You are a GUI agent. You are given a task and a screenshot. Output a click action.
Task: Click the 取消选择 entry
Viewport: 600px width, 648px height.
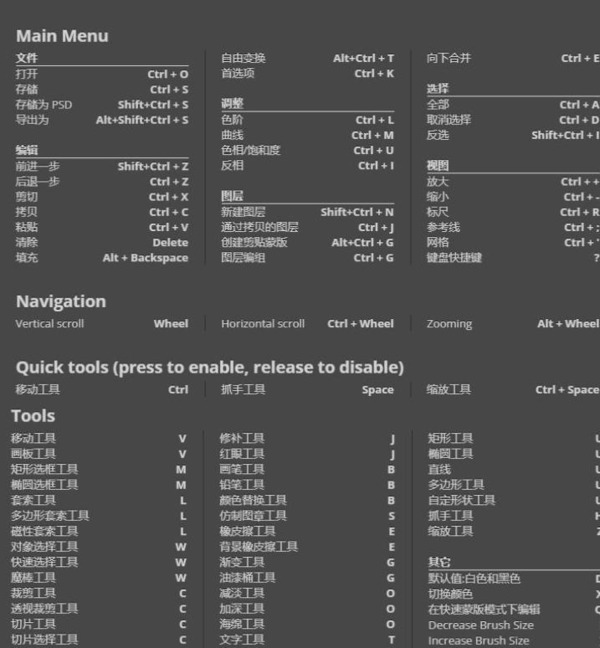pos(448,120)
